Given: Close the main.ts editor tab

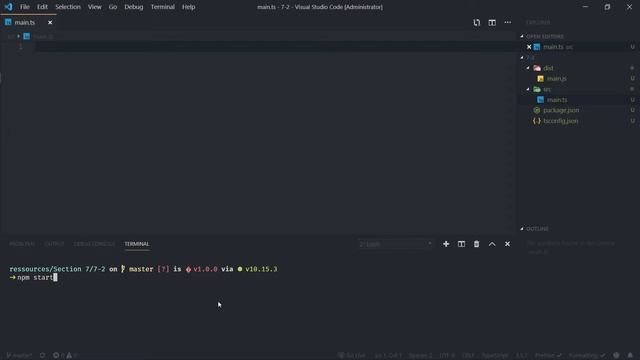Looking at the screenshot, I should pyautogui.click(x=50, y=22).
